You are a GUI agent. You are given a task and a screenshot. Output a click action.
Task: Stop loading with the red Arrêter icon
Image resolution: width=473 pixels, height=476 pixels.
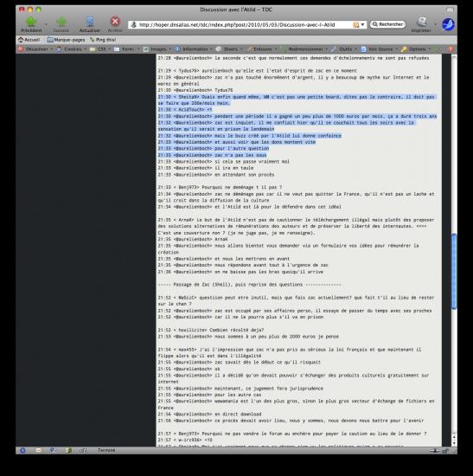115,24
